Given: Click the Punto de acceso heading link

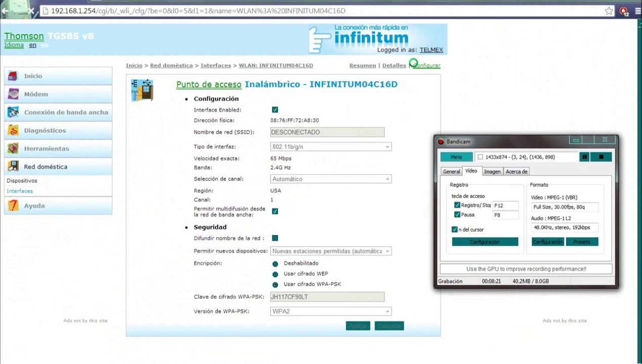Looking at the screenshot, I should 209,84.
